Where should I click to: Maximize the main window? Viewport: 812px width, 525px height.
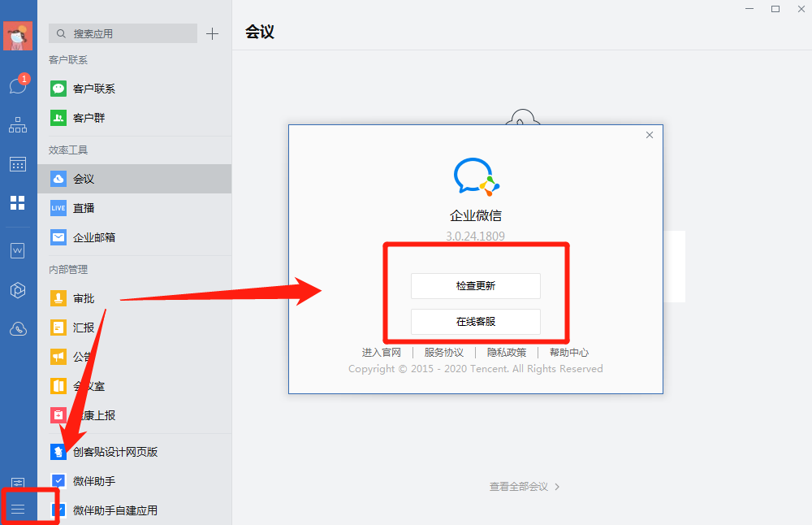(775, 9)
